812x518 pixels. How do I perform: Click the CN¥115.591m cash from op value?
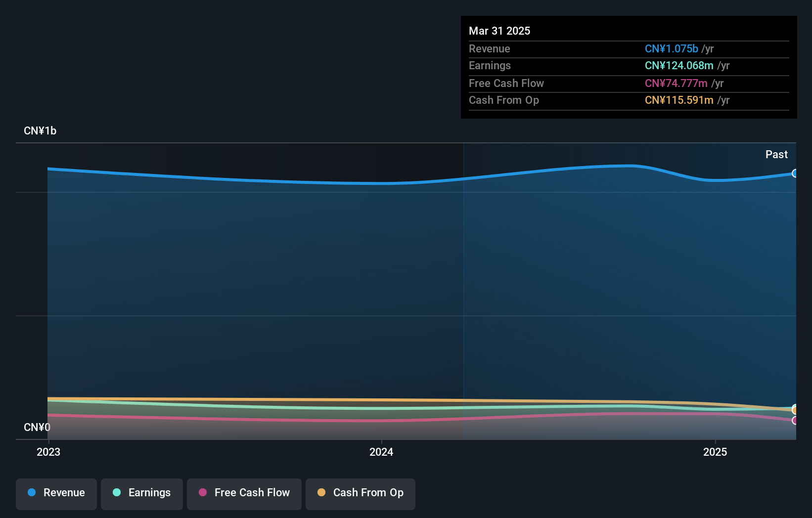[x=679, y=100]
